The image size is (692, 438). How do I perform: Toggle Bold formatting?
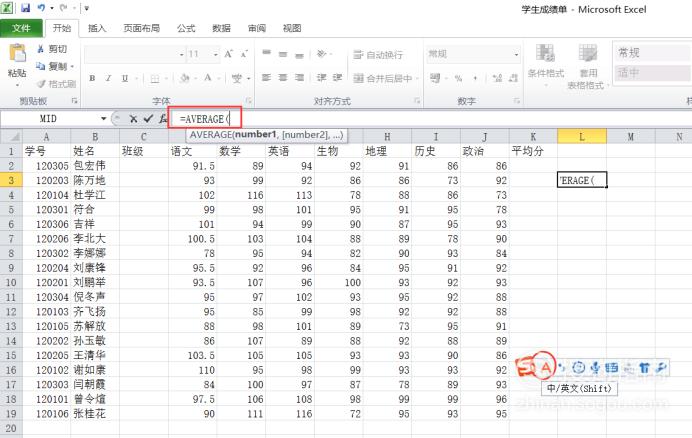(92, 78)
